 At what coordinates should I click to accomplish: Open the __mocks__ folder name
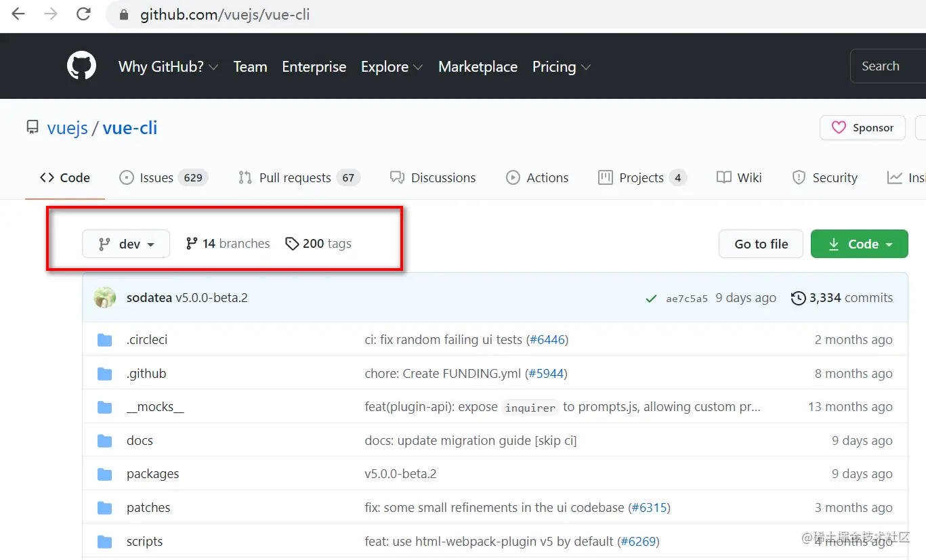pos(155,407)
